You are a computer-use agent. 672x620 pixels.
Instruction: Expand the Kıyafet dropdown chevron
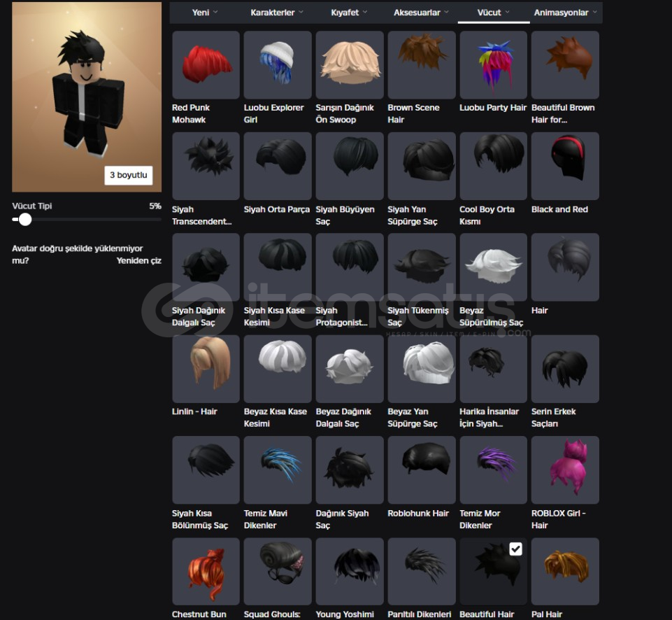pyautogui.click(x=365, y=12)
